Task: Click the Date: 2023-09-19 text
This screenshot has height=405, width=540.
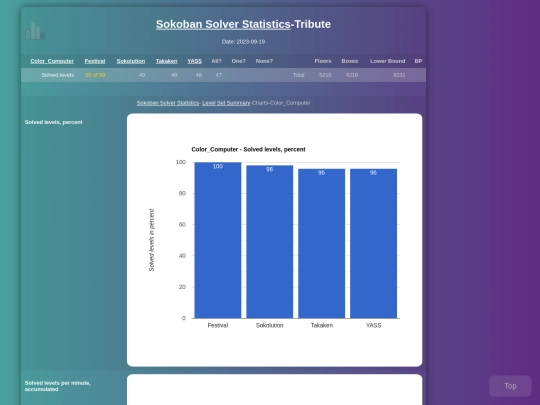Action: coord(243,42)
